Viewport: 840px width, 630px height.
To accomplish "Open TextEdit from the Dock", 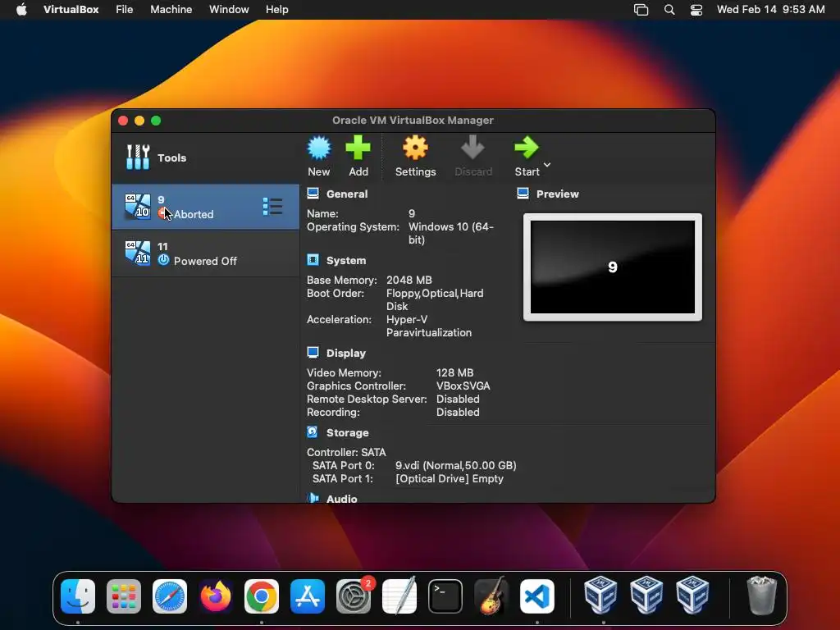I will click(x=399, y=596).
